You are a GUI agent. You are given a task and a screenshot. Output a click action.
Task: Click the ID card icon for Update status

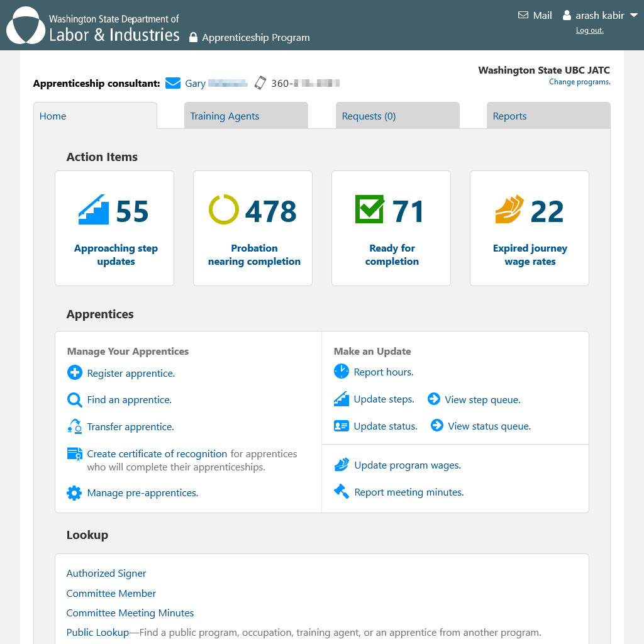[x=341, y=426]
